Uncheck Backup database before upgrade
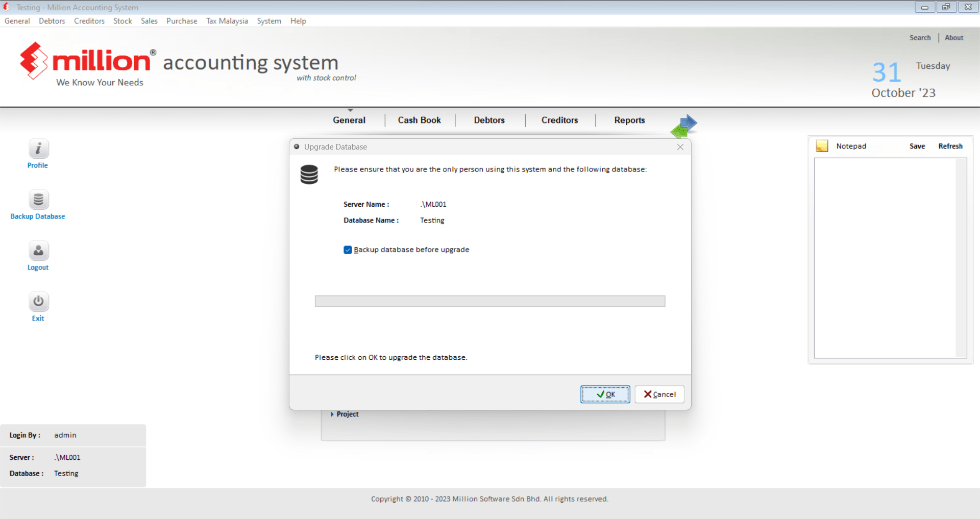Image resolution: width=980 pixels, height=519 pixels. (348, 250)
